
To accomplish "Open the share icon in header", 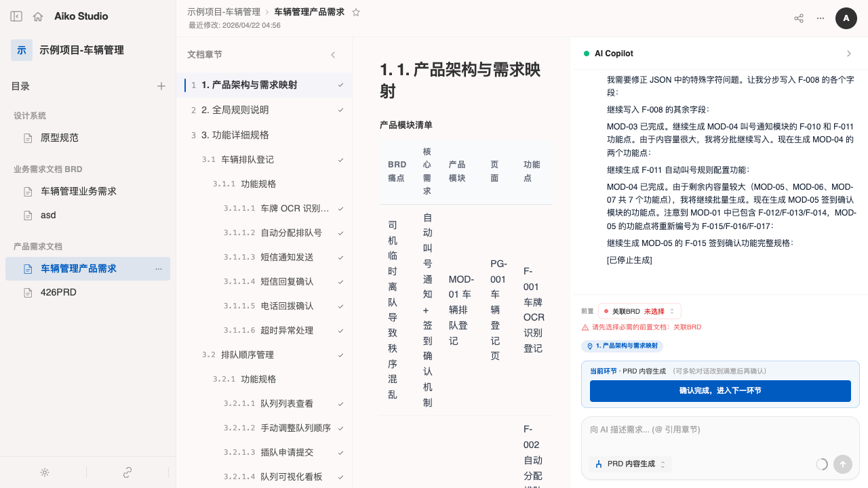I will (x=799, y=18).
